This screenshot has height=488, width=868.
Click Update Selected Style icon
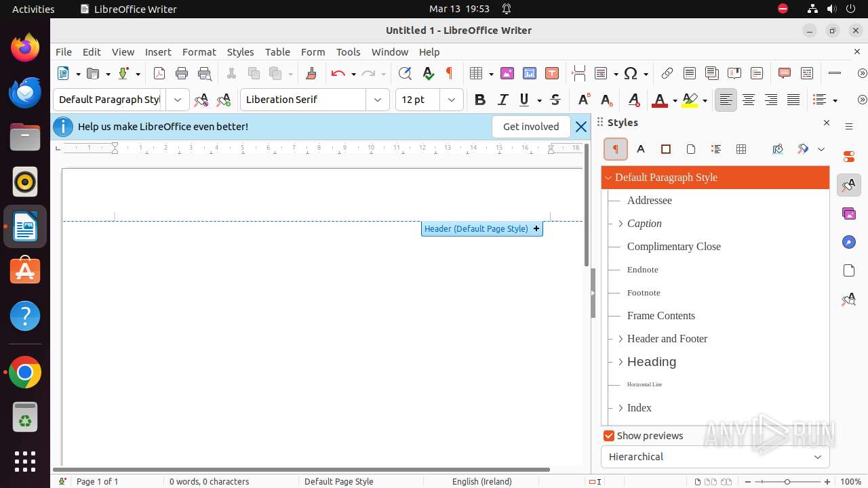click(201, 100)
